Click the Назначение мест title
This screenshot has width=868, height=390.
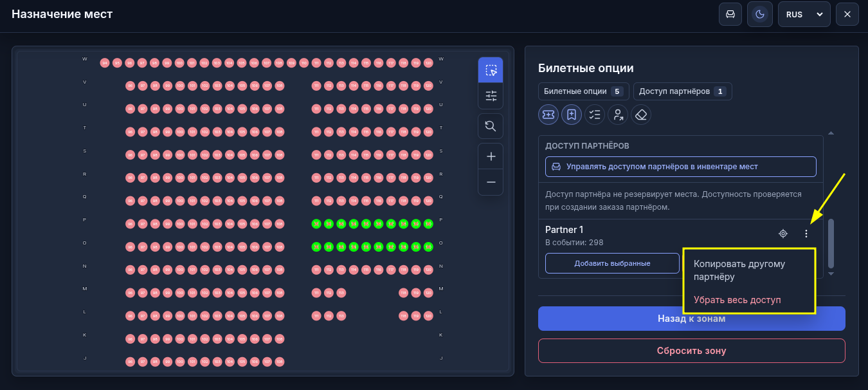62,14
